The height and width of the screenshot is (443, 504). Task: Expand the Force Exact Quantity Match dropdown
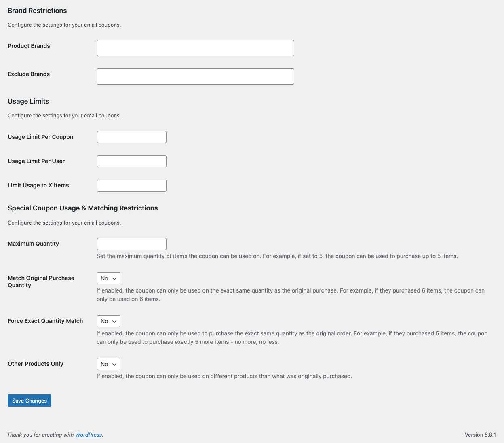point(108,321)
